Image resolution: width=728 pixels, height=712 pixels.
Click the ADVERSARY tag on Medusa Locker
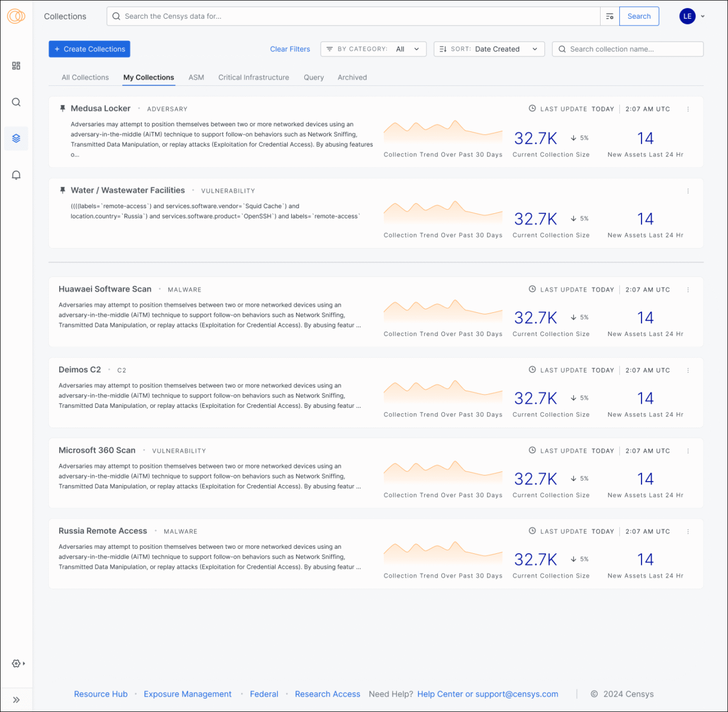(167, 109)
